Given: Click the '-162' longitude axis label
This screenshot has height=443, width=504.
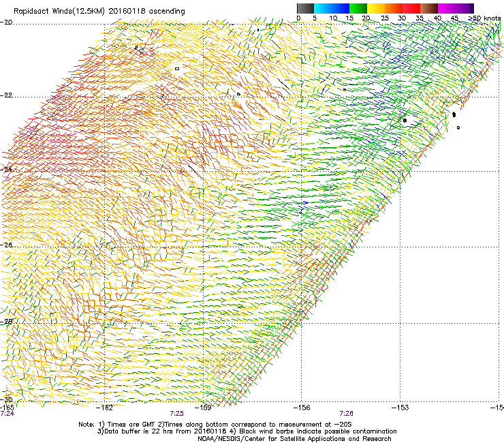Looking at the screenshot, I should click(x=104, y=408).
